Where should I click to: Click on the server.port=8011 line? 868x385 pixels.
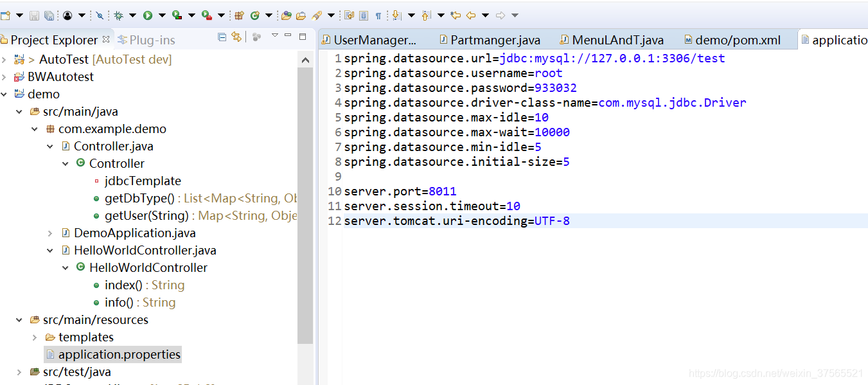[400, 191]
